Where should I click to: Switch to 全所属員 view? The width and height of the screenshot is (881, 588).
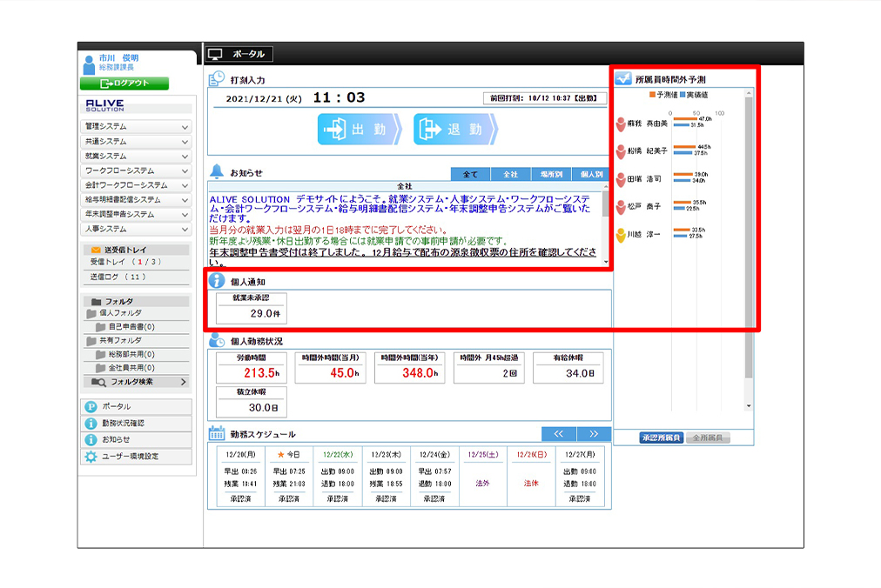[708, 438]
